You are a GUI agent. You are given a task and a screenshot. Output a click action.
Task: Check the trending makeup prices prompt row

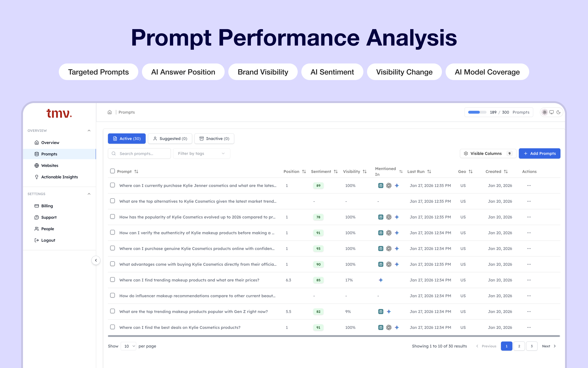pos(112,280)
